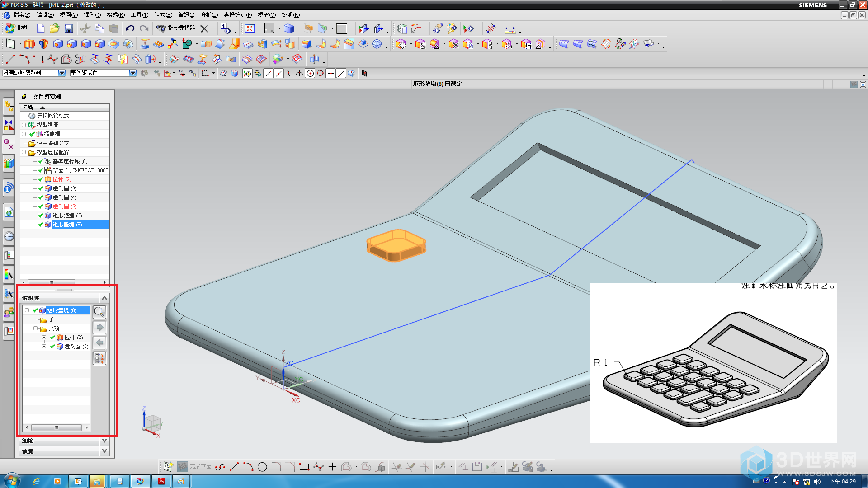Click magnifier icon in dependency panel
Image resolution: width=868 pixels, height=488 pixels.
pos(99,312)
